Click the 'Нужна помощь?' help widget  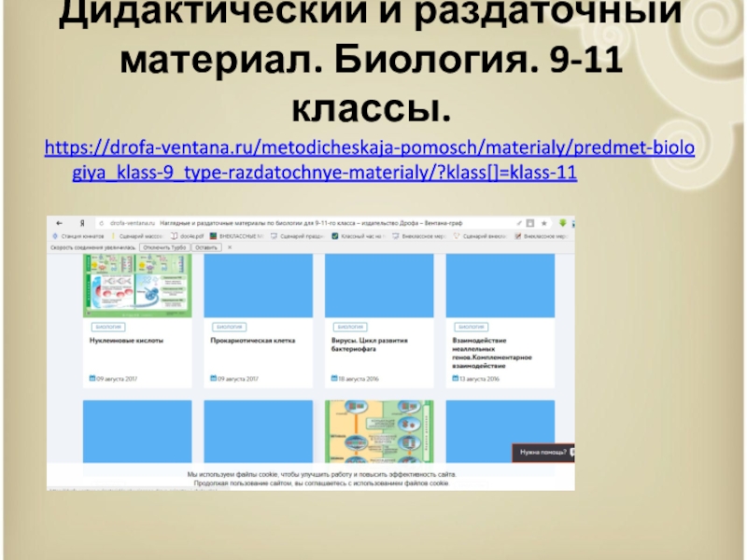click(542, 453)
